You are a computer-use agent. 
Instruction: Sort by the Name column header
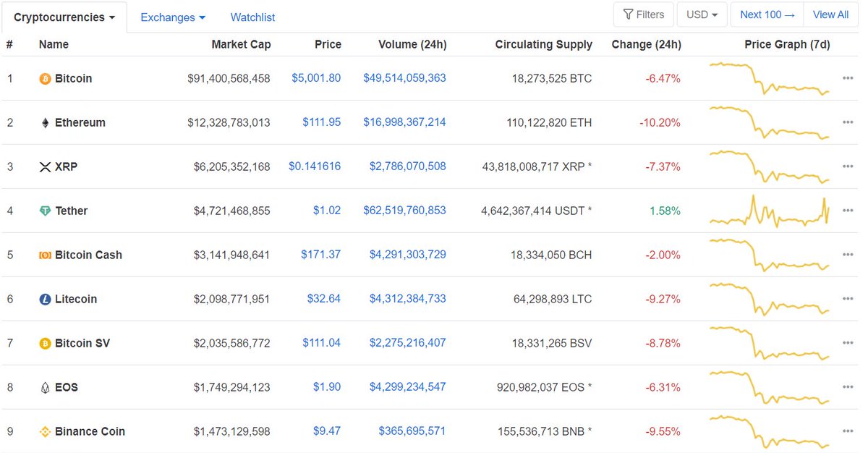(x=54, y=45)
